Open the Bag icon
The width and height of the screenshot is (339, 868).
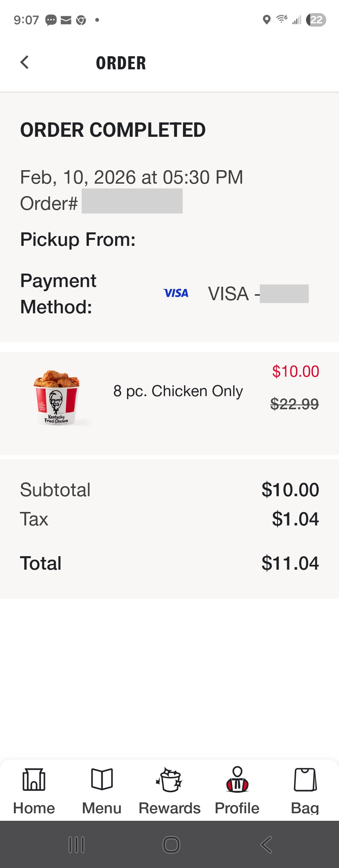pyautogui.click(x=305, y=780)
